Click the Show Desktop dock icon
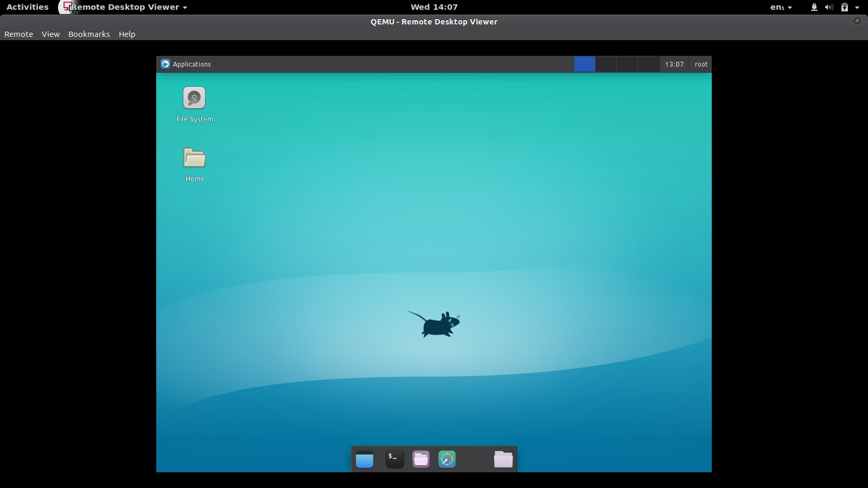The height and width of the screenshot is (488, 868). (365, 459)
